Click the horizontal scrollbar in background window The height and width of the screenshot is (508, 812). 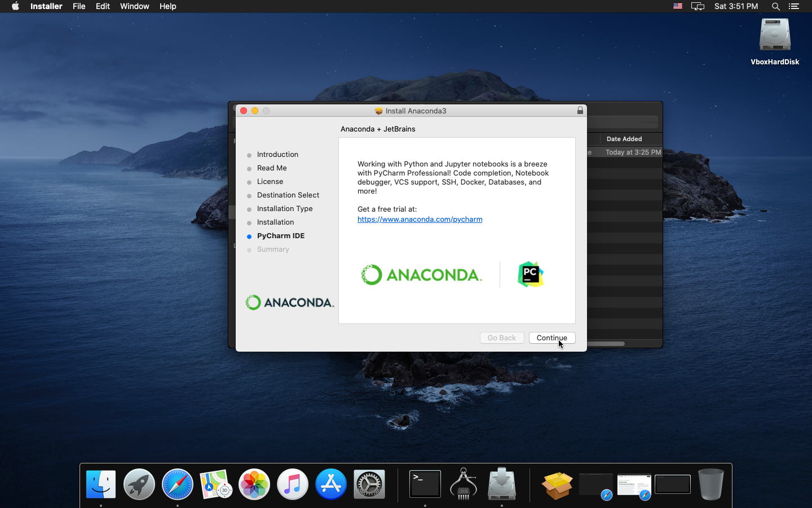pos(606,343)
